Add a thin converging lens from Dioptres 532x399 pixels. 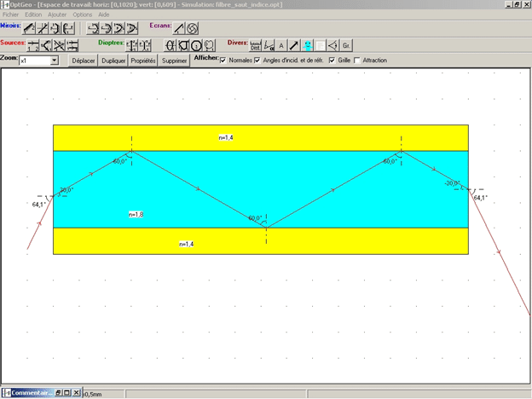[132, 45]
